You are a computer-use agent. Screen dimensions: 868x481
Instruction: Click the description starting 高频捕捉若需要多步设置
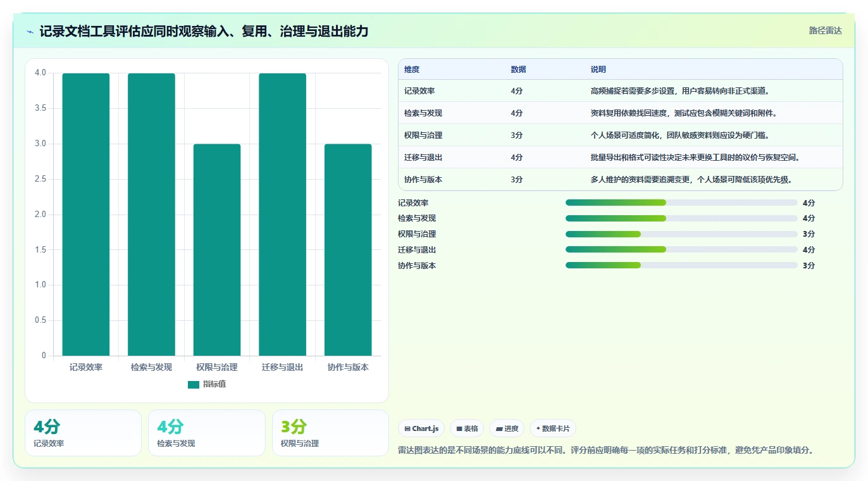tap(680, 91)
